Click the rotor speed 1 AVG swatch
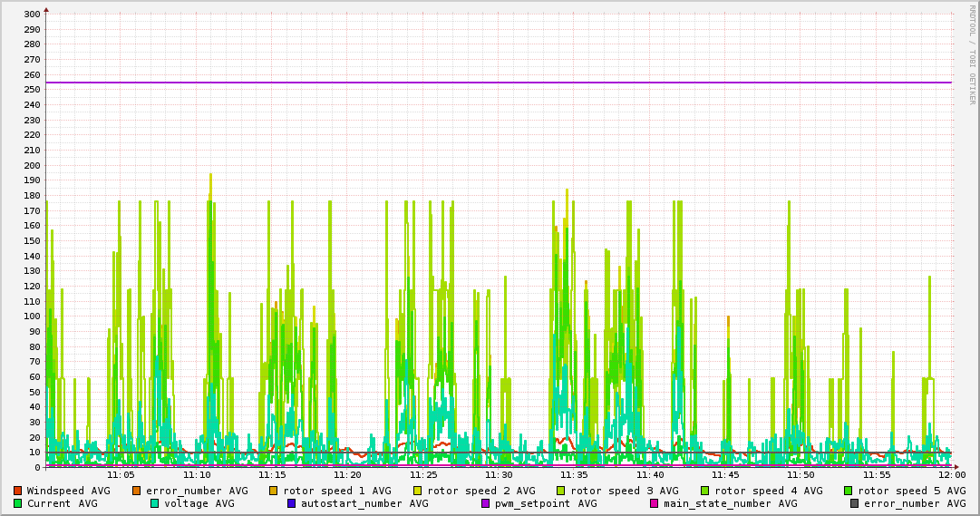The image size is (980, 516). click(273, 491)
